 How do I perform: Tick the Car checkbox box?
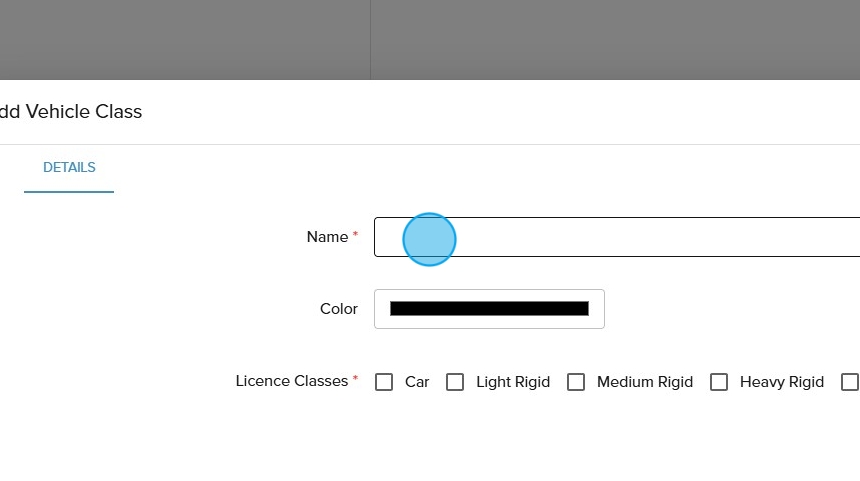coord(384,382)
